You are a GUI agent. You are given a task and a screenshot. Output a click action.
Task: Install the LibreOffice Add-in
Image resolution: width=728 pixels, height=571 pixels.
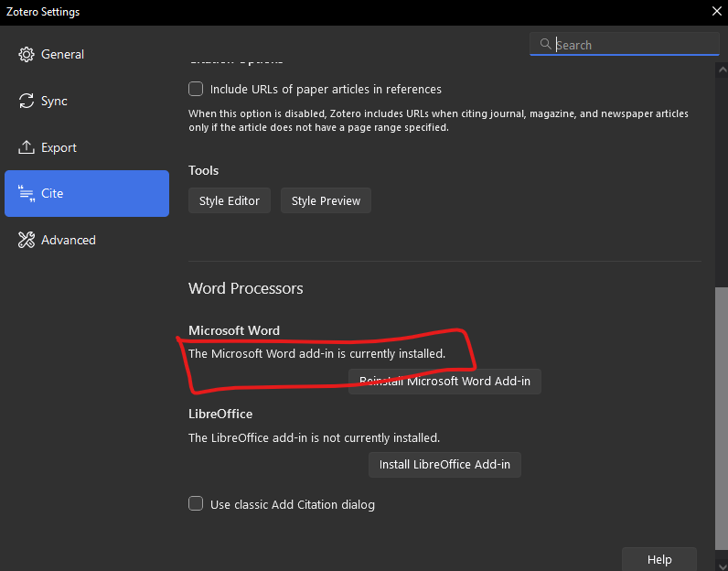click(444, 465)
